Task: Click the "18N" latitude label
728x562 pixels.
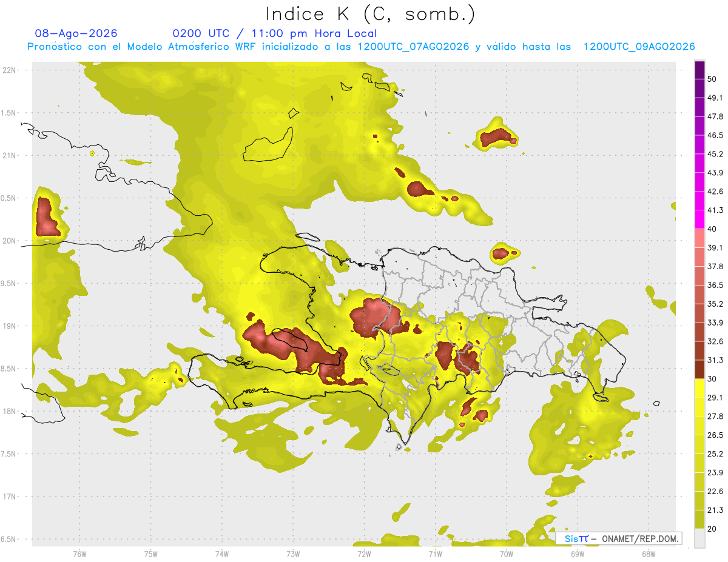Action: (x=10, y=412)
